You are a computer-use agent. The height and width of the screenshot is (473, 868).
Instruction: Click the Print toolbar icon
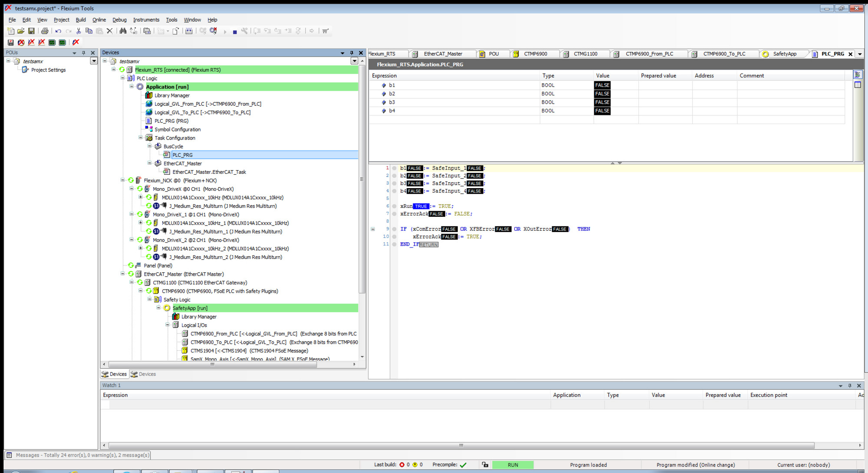click(44, 31)
